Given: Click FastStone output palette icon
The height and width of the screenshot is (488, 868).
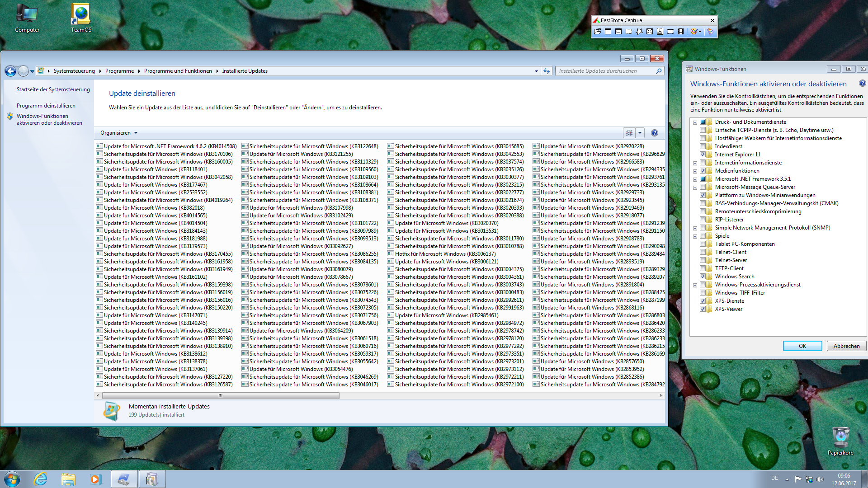Looking at the screenshot, I should tap(694, 32).
